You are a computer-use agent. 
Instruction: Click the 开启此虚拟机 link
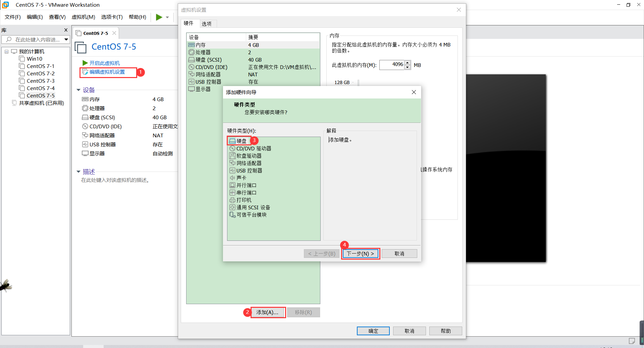(x=105, y=63)
